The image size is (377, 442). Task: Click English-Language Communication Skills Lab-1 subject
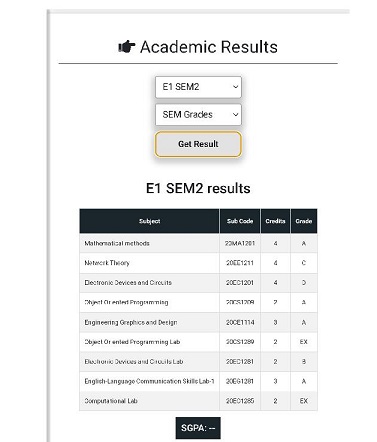pos(149,381)
